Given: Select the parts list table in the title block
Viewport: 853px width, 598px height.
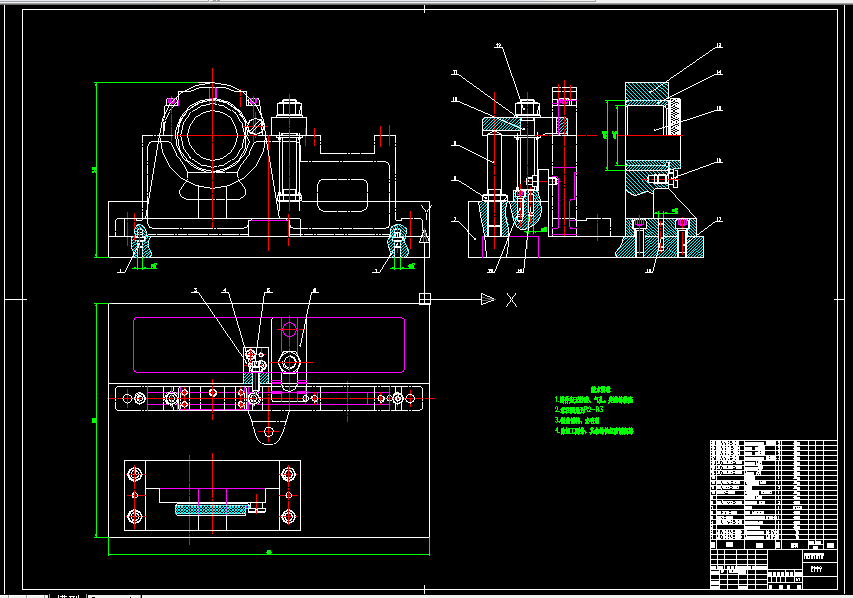Looking at the screenshot, I should pos(773,490).
